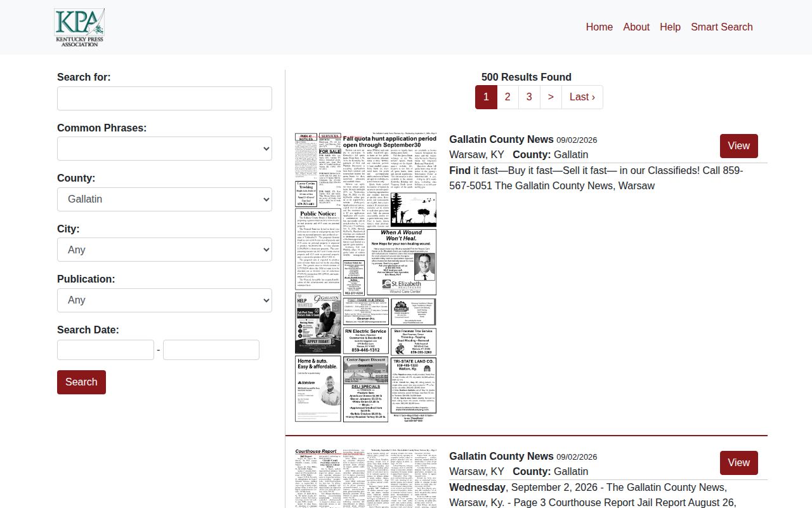Click the next page arrow

[551, 97]
